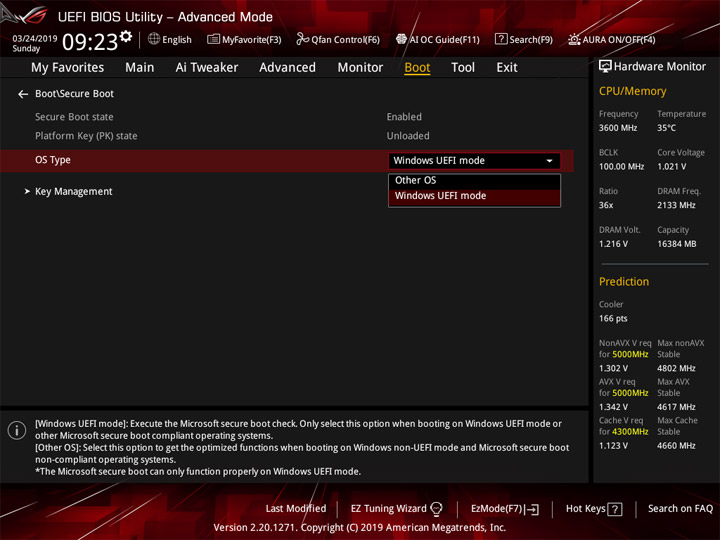This screenshot has width=720, height=540.
Task: Click the 16384 MB capacity value
Action: 676,244
